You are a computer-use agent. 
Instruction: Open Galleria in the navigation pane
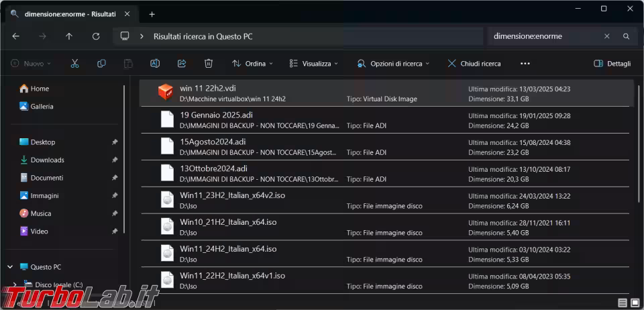[36, 106]
